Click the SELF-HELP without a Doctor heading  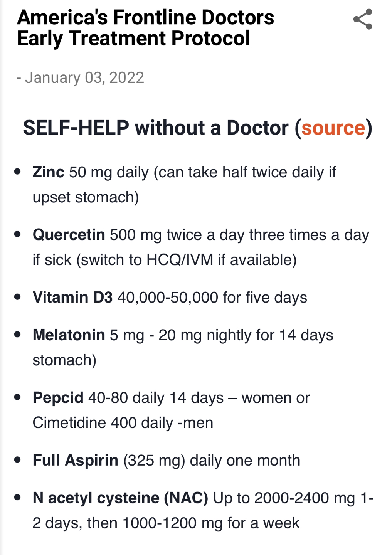[x=198, y=128]
